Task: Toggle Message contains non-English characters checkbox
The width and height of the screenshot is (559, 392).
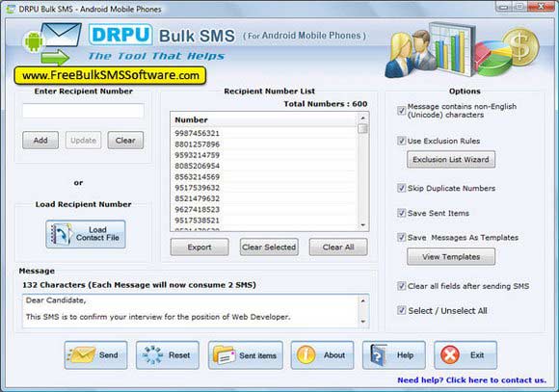Action: point(402,111)
